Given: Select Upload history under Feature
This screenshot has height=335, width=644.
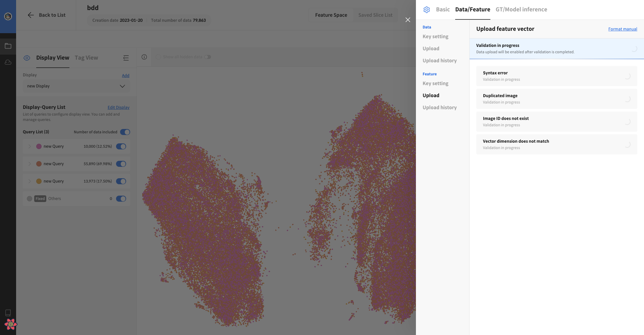Looking at the screenshot, I should click(440, 108).
